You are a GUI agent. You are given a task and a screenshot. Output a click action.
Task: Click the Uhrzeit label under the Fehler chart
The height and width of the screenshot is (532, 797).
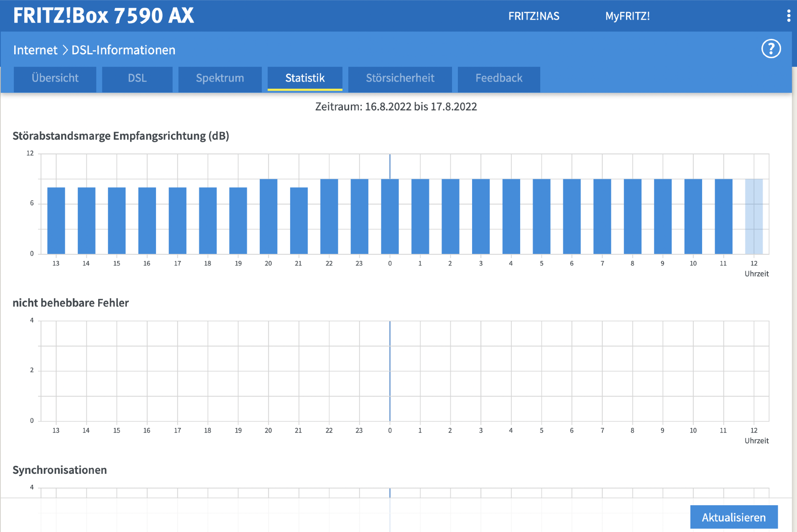(756, 441)
